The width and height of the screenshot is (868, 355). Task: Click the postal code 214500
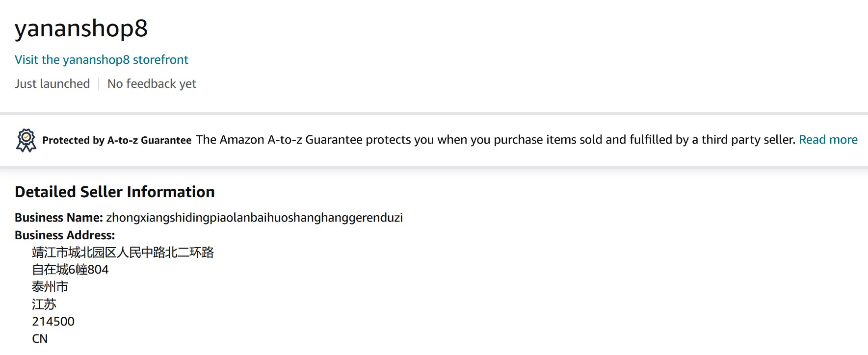point(53,322)
